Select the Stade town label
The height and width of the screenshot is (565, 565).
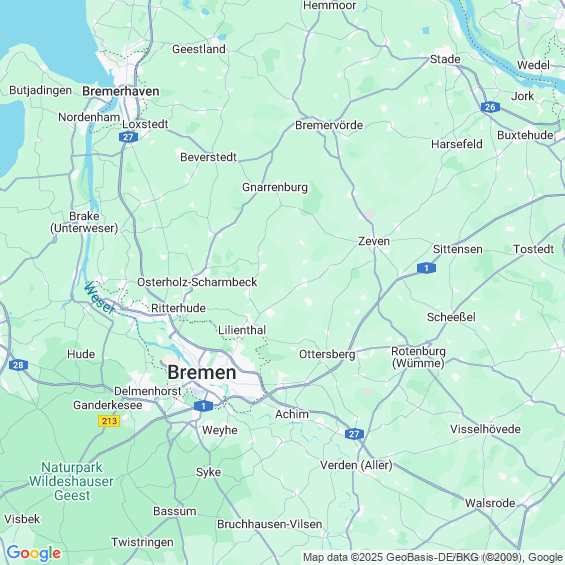click(445, 59)
